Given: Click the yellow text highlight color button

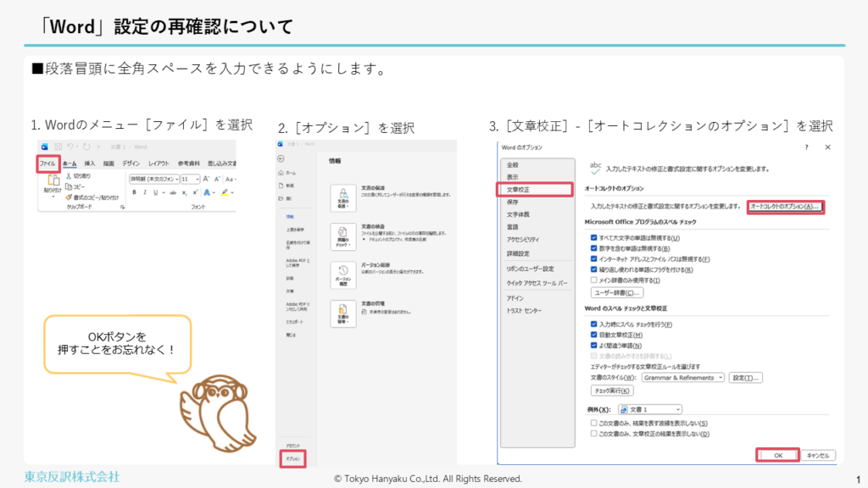Looking at the screenshot, I should point(225,192).
